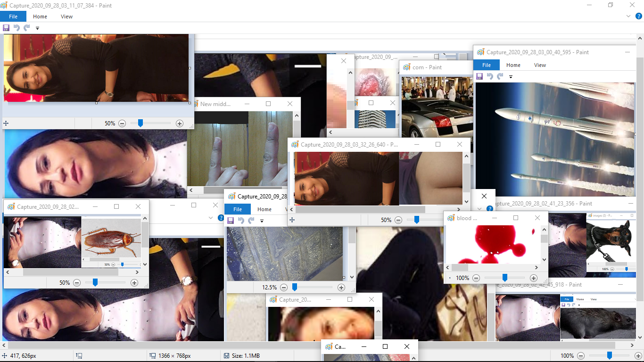Open Paint Help icon beside ribbon chevron
Viewport: 644px width, 362px height.
[x=639, y=16]
